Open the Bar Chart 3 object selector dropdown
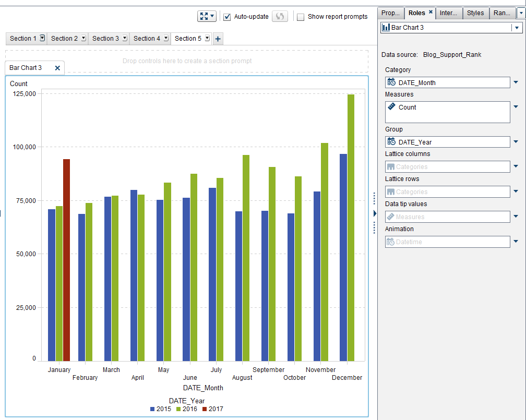Viewport: 526px width, 420px height. click(x=516, y=27)
